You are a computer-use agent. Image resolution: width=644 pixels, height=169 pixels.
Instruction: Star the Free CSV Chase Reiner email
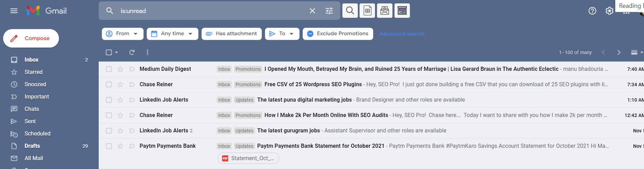point(120,84)
